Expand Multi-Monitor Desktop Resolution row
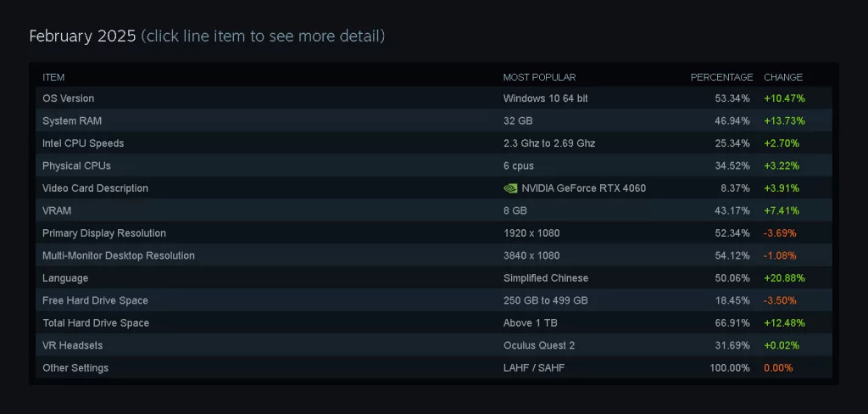868x414 pixels. tap(433, 255)
